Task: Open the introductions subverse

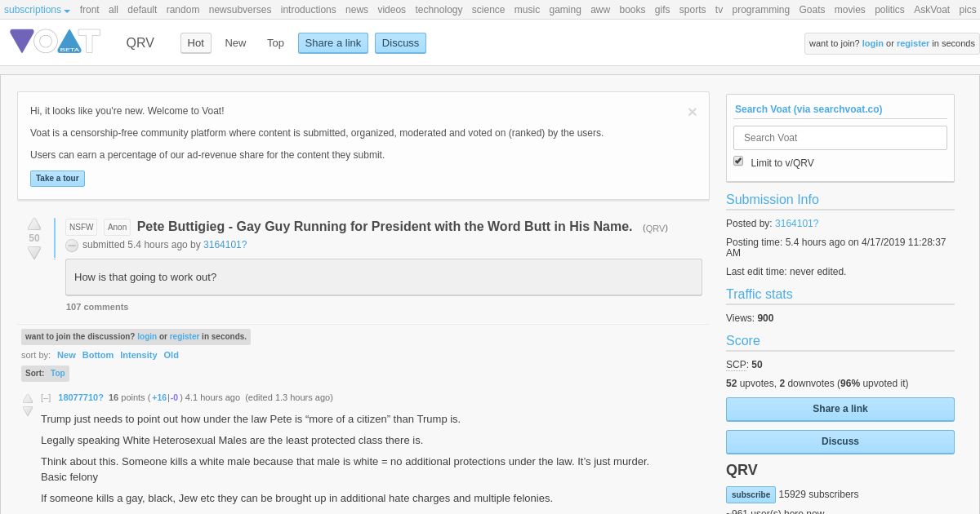Action: coord(309,10)
